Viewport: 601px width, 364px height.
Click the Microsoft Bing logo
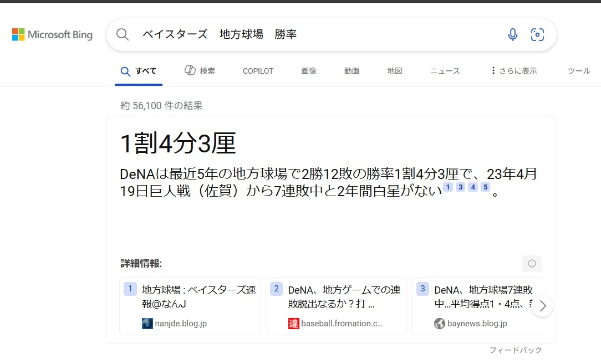pos(52,34)
